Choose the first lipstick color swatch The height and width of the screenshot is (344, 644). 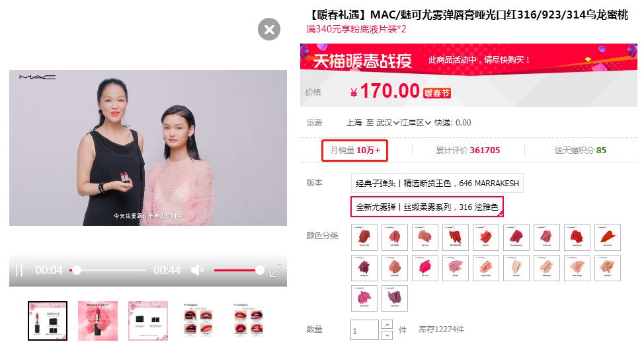pyautogui.click(x=364, y=238)
